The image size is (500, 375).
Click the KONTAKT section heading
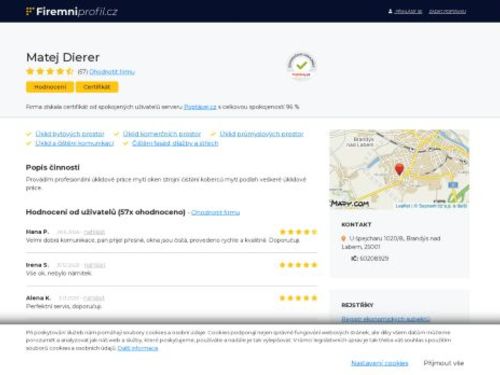coord(356,225)
